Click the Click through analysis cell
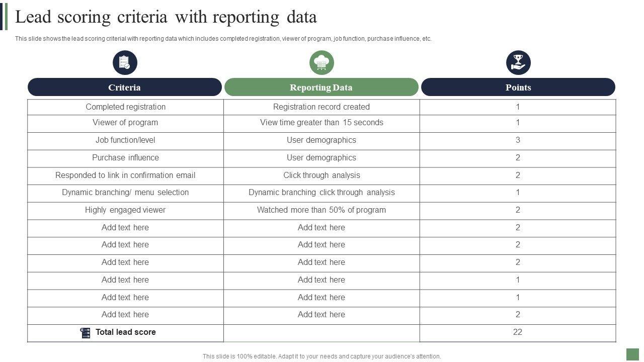Viewport: 644px width, 362px height. tap(321, 175)
